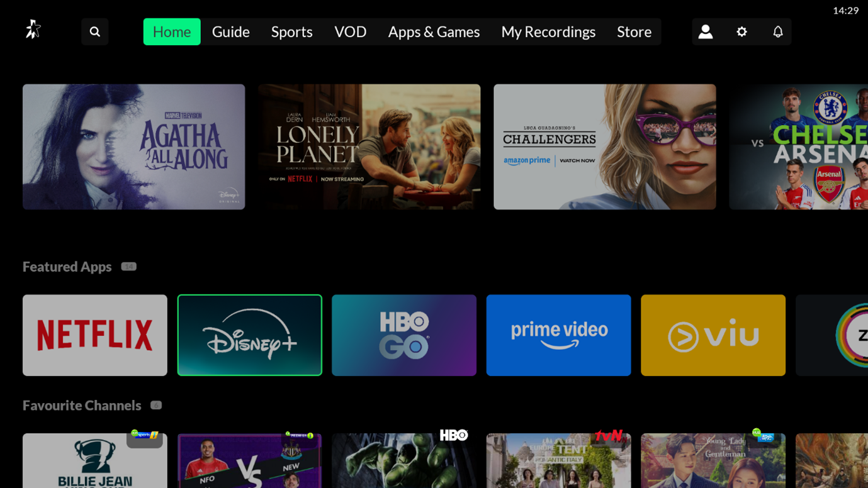Open the Viu app tile
This screenshot has height=488, width=868.
pyautogui.click(x=713, y=335)
